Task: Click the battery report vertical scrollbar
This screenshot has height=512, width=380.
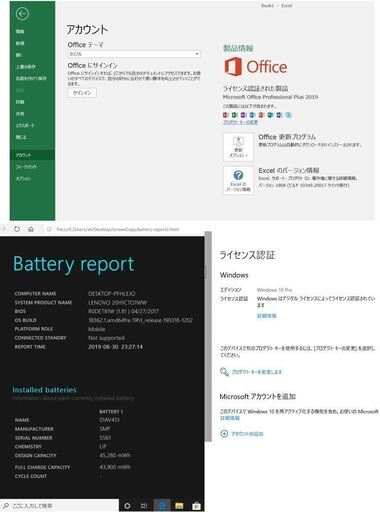Action: pyautogui.click(x=208, y=337)
